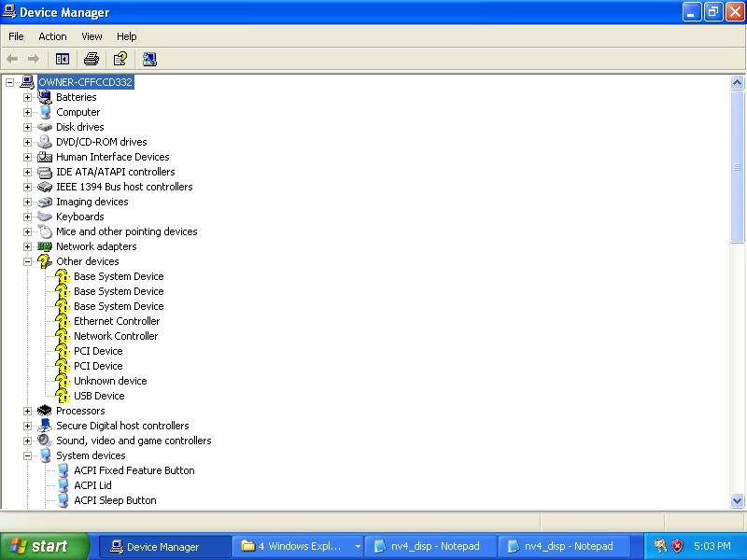Open the Help menu
Screen dimensions: 747x560
(x=126, y=36)
